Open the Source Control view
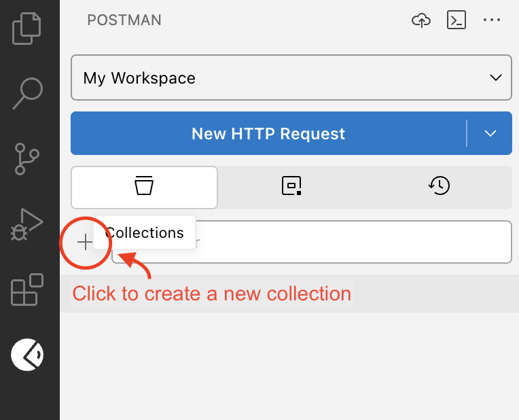Viewport: 519px width, 420px height. pos(26,158)
